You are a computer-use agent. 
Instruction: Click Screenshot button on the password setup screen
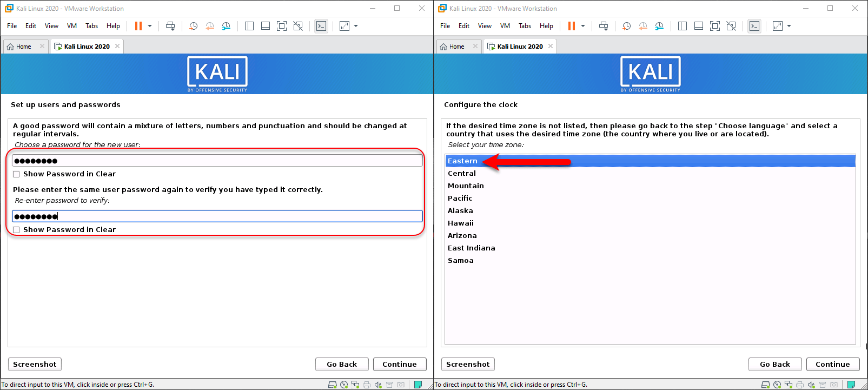coord(35,364)
